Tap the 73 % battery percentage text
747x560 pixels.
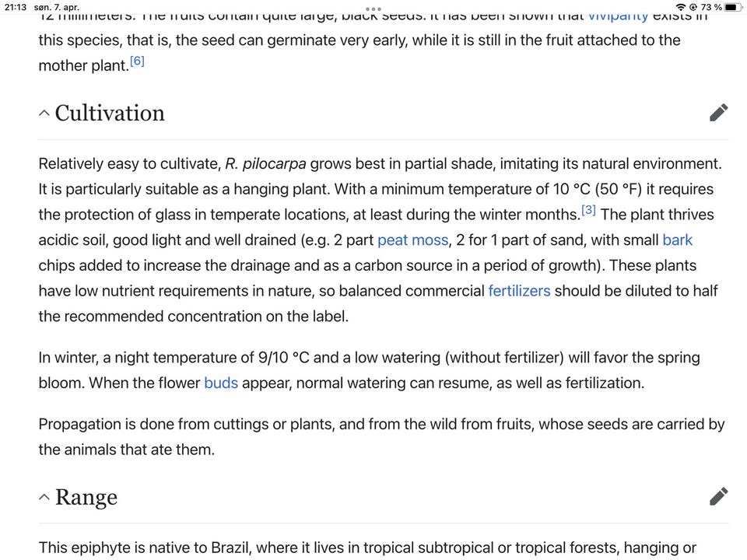(711, 7)
